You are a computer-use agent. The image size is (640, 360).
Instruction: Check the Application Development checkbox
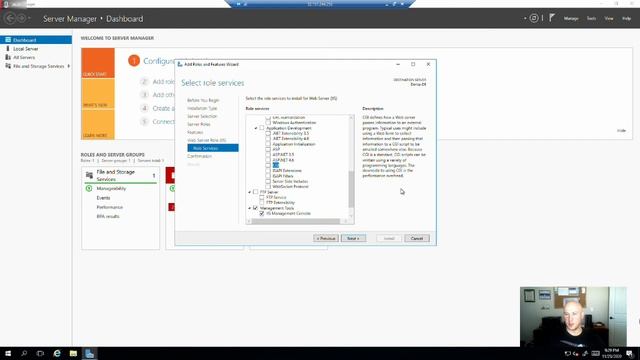pyautogui.click(x=262, y=128)
